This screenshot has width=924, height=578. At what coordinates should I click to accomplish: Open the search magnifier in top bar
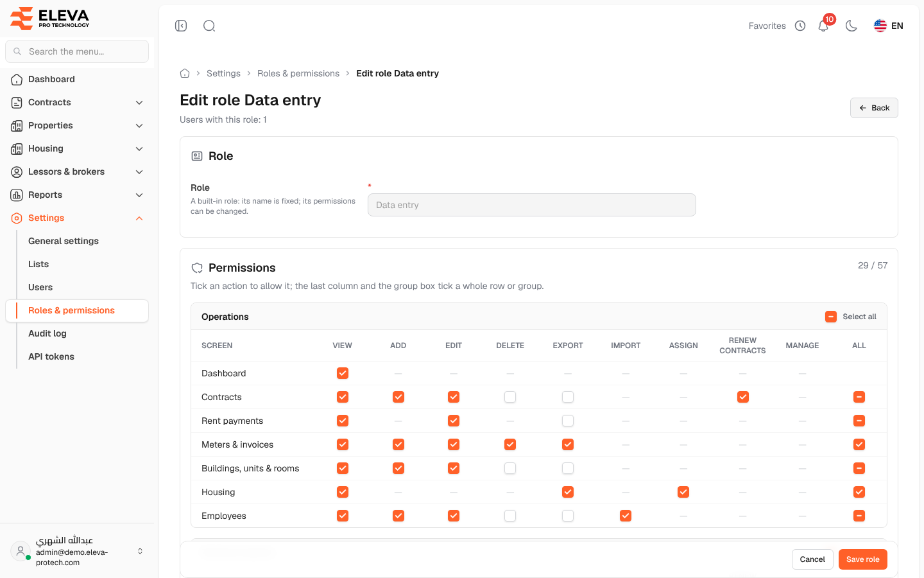click(x=209, y=26)
